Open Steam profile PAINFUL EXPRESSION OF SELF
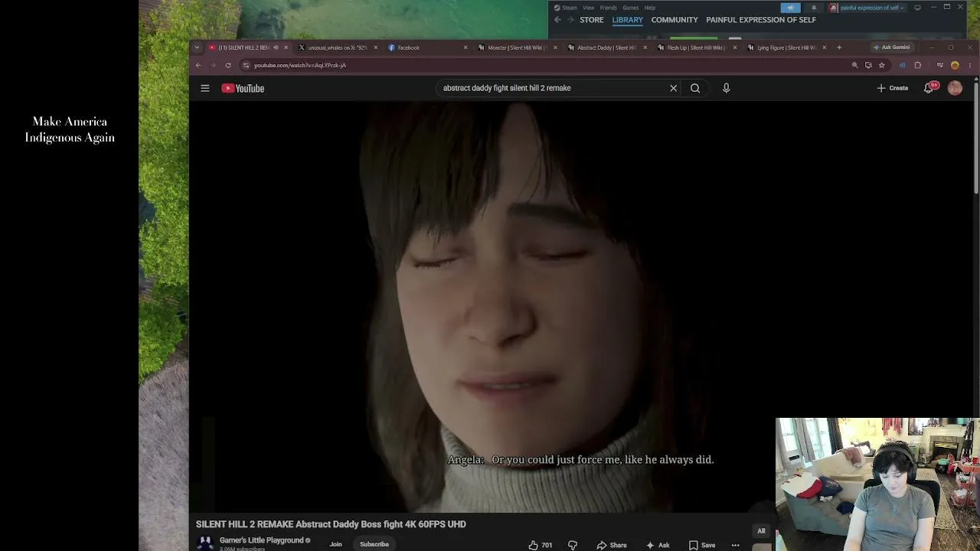 click(761, 20)
